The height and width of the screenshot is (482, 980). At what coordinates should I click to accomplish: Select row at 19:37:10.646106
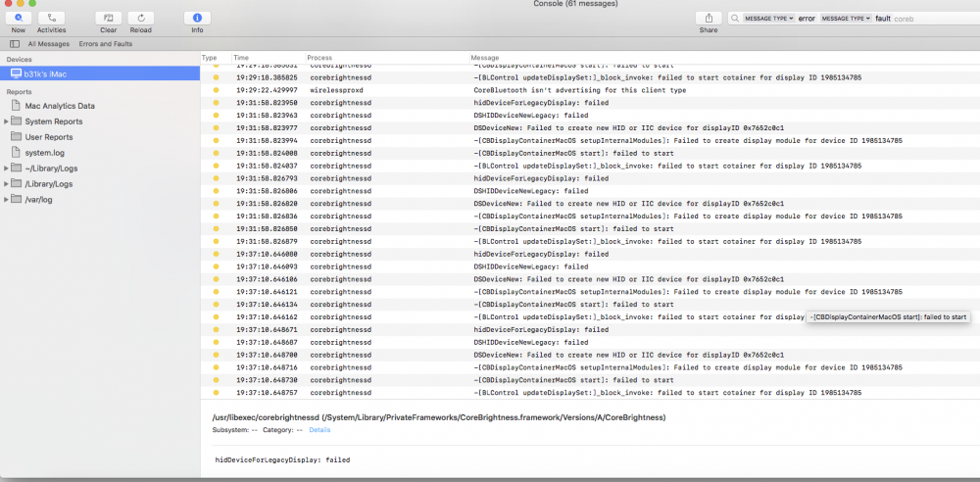click(590, 279)
